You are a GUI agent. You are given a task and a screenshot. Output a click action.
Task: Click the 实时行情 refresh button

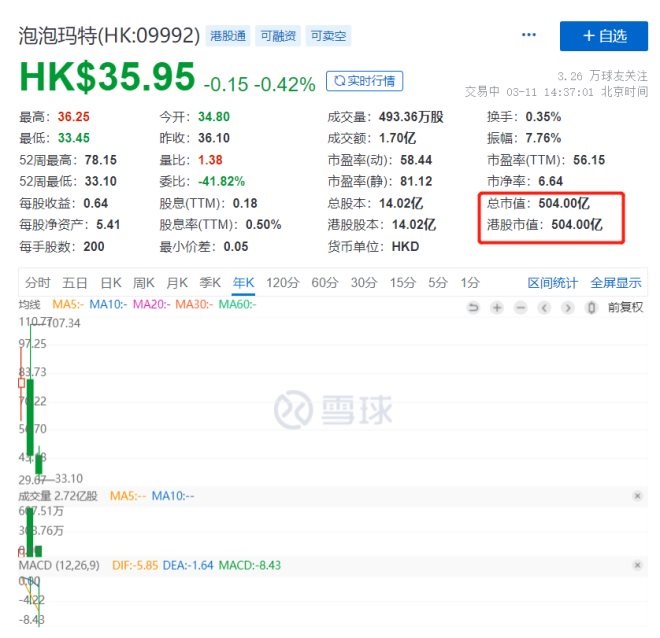click(x=365, y=80)
